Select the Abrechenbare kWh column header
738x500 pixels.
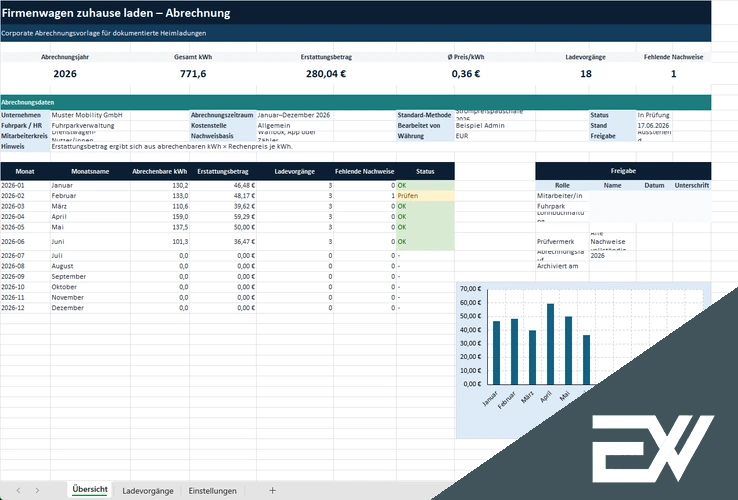click(160, 171)
